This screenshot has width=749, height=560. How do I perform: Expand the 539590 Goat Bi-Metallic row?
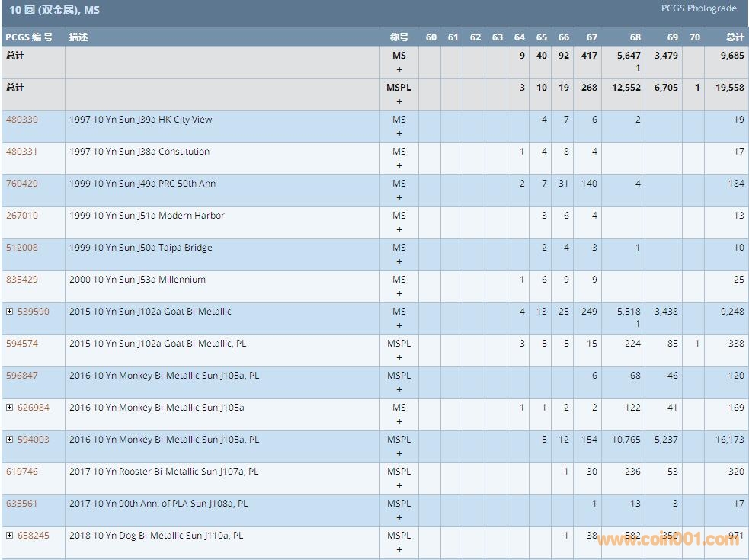click(x=10, y=312)
